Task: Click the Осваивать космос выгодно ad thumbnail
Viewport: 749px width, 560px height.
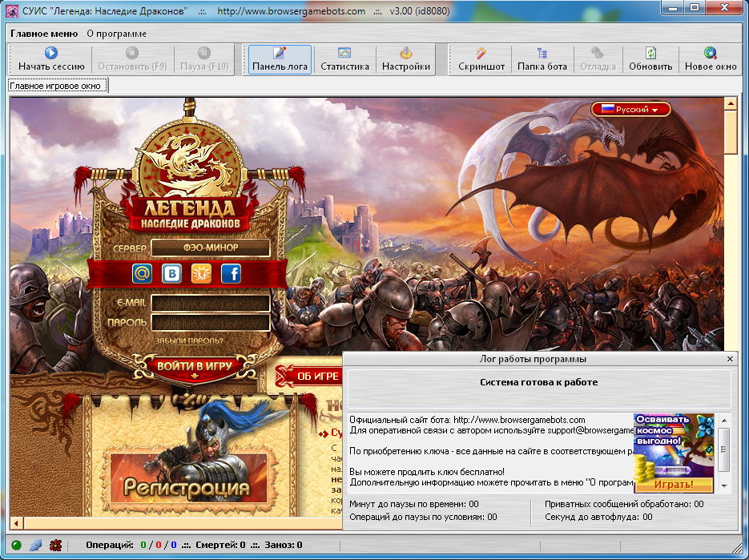Action: click(674, 453)
